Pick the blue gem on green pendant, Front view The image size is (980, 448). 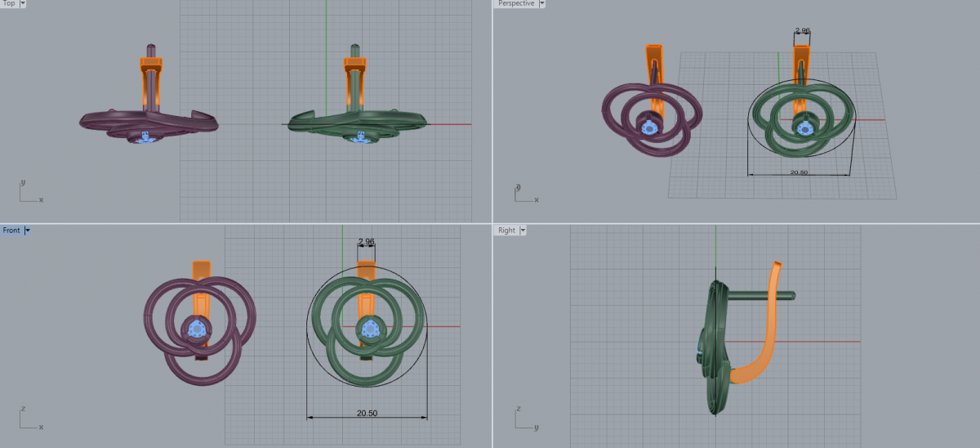tap(369, 329)
